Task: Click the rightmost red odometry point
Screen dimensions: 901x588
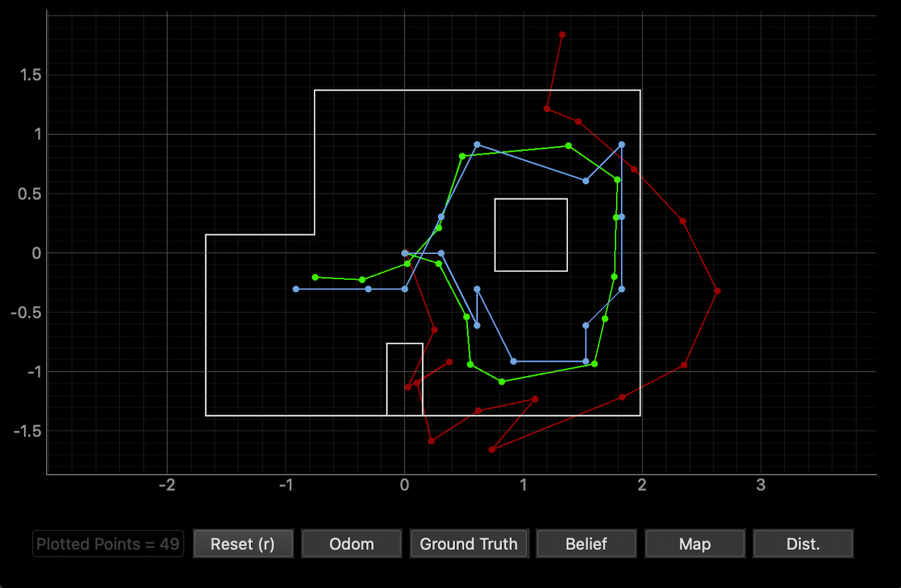Action: click(717, 291)
